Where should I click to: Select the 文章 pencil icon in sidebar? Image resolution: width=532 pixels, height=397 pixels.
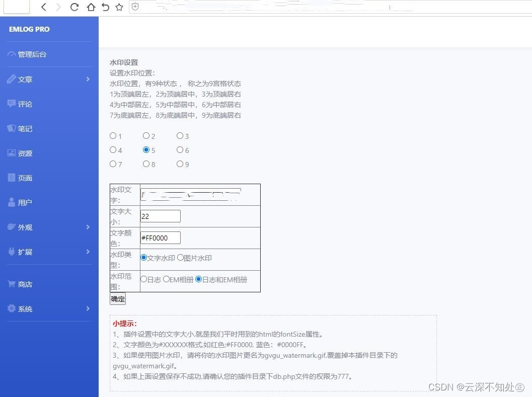[12, 79]
